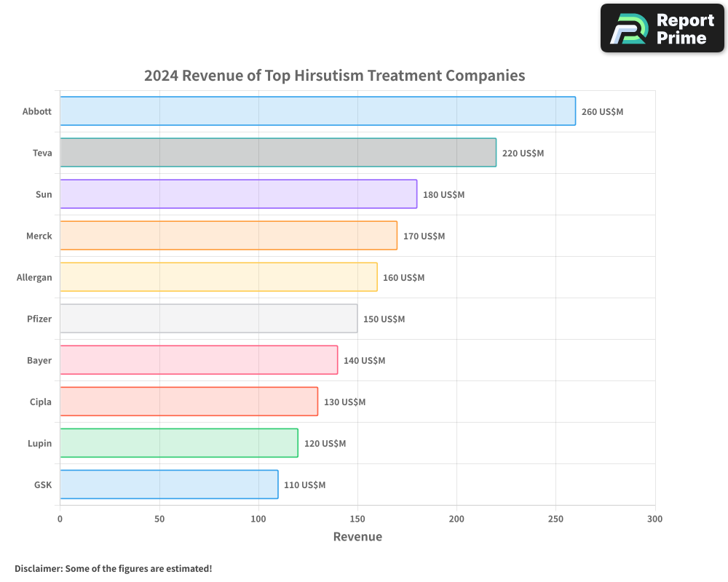Image resolution: width=728 pixels, height=582 pixels.
Task: Select the Revenue axis label
Action: click(357, 536)
